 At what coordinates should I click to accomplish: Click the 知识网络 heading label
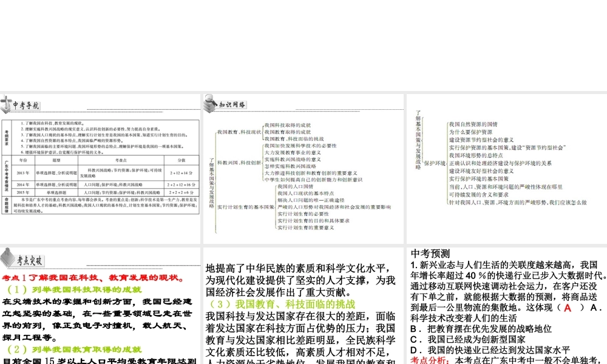[232, 104]
